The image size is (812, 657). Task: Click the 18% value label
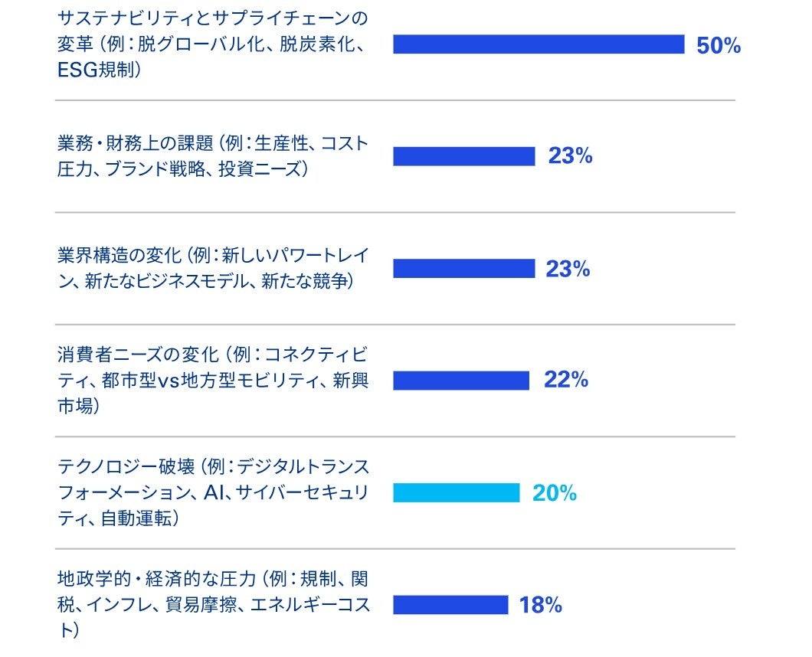540,605
